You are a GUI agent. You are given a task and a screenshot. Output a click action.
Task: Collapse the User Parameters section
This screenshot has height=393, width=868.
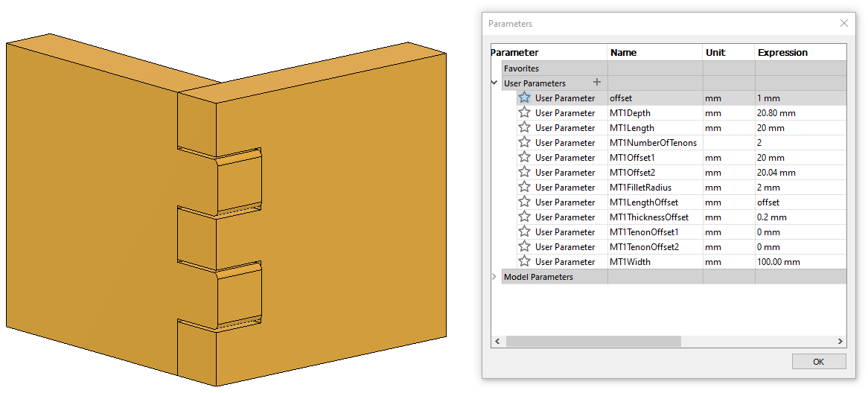point(495,83)
